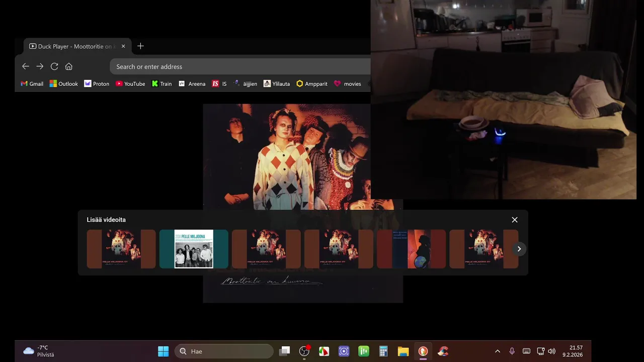Open the network status tray icon

[x=541, y=351]
